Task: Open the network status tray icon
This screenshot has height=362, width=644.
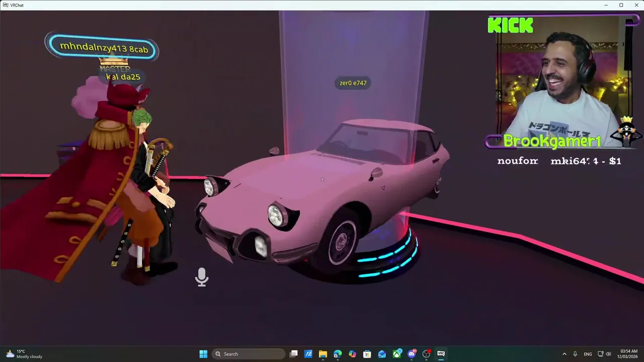Action: pos(601,354)
